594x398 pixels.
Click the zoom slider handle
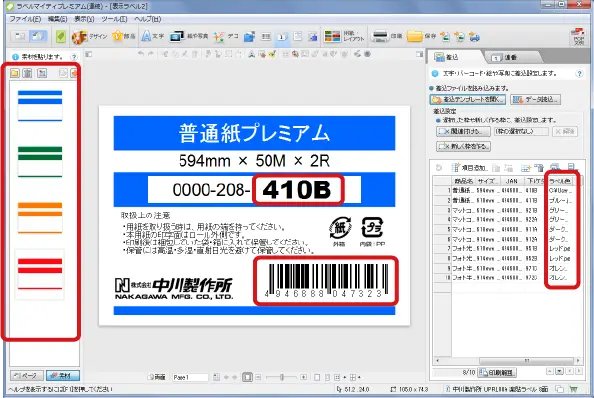coord(281,377)
